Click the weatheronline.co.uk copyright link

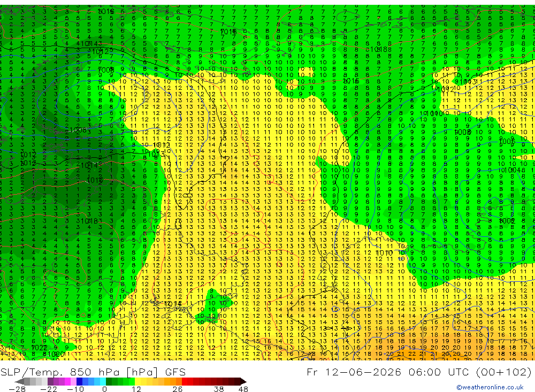tap(490, 387)
